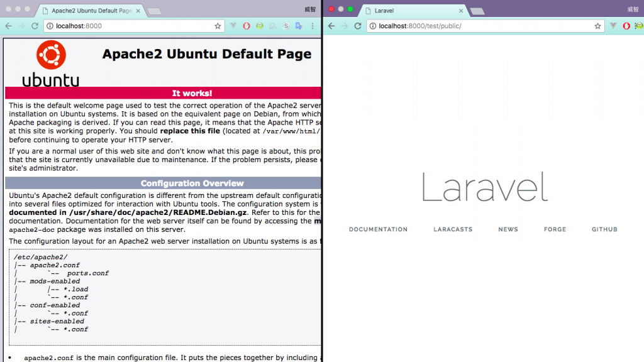The image size is (644, 362).
Task: Close the Laravel window with red button
Action: pos(331,9)
